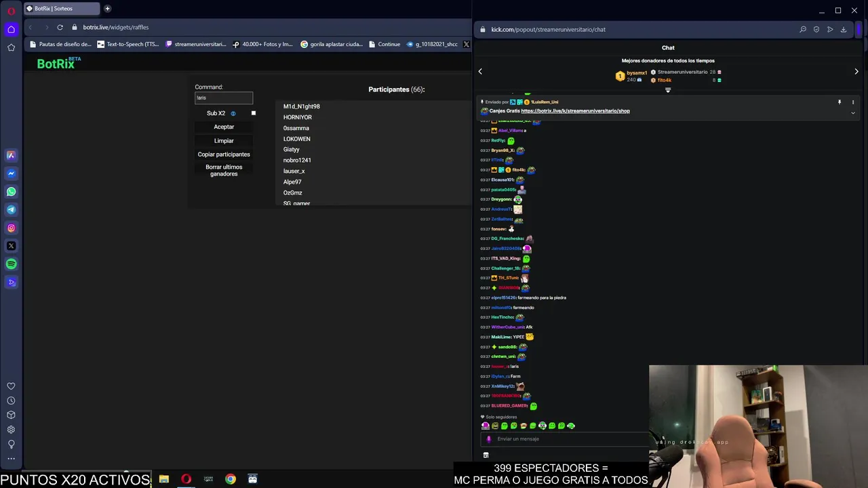Open the Opera menu logo
Image resolution: width=868 pixels, height=488 pixels.
click(11, 11)
